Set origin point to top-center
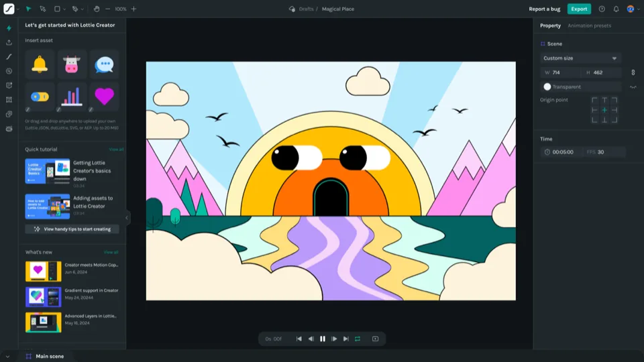This screenshot has width=644, height=362. click(x=604, y=100)
